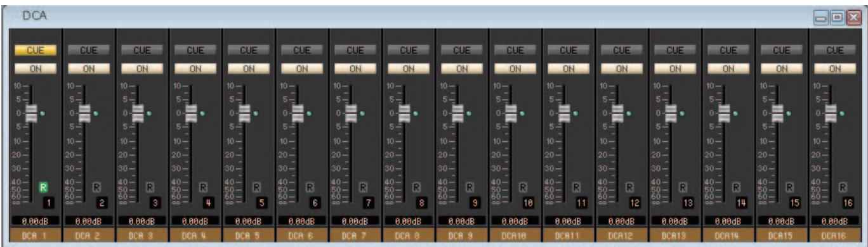
Task: Select channel number box 4
Action: pos(209,203)
